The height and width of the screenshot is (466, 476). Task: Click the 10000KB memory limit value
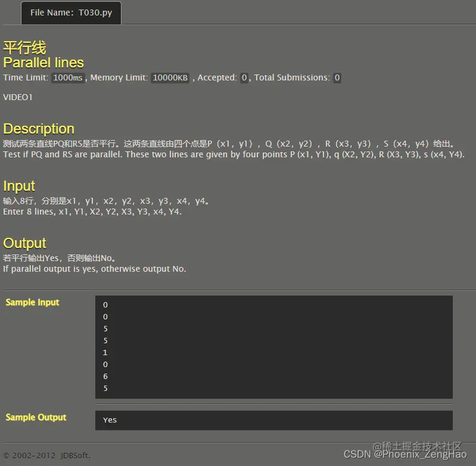tap(170, 77)
